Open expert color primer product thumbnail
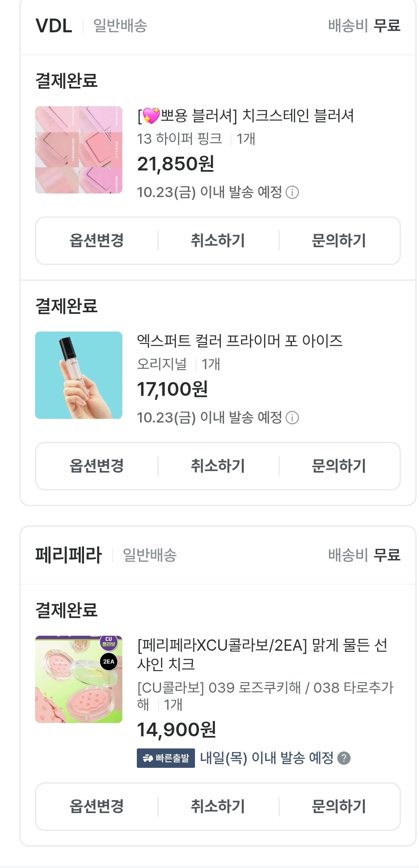Image resolution: width=419 pixels, height=868 pixels. [79, 375]
